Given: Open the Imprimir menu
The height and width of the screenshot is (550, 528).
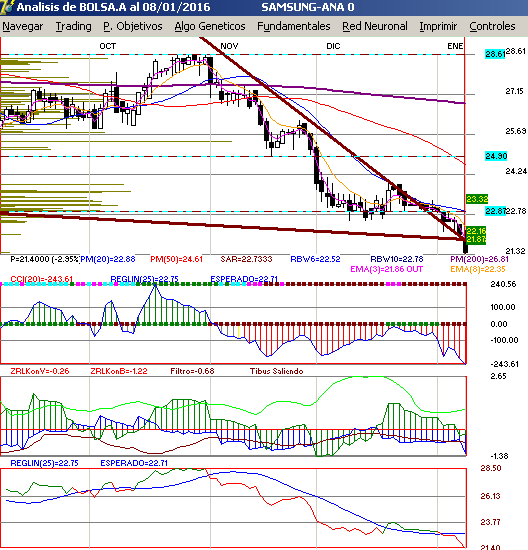Looking at the screenshot, I should 438,26.
